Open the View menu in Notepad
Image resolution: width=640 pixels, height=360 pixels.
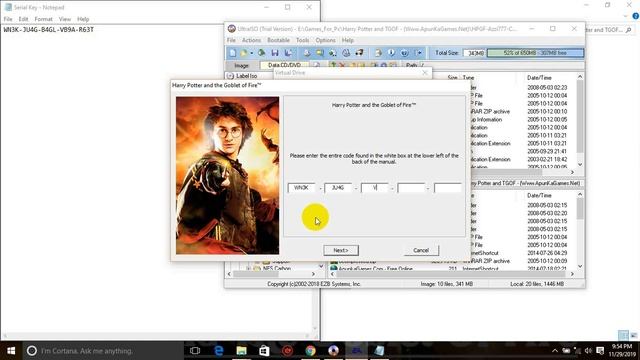point(64,19)
